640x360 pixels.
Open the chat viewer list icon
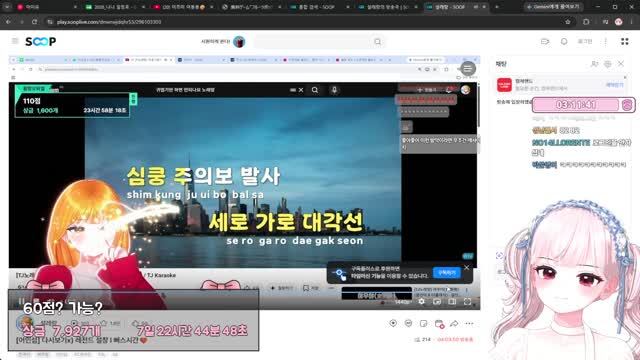(x=594, y=64)
